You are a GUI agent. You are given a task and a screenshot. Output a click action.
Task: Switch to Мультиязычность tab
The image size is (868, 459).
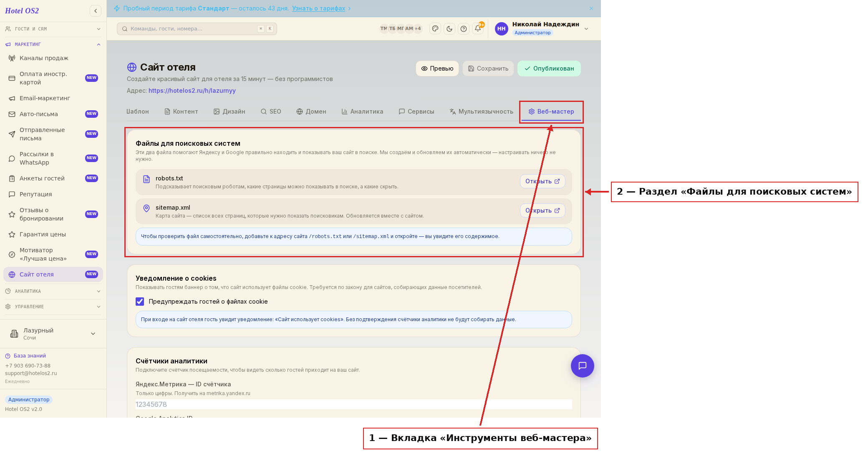click(x=482, y=112)
